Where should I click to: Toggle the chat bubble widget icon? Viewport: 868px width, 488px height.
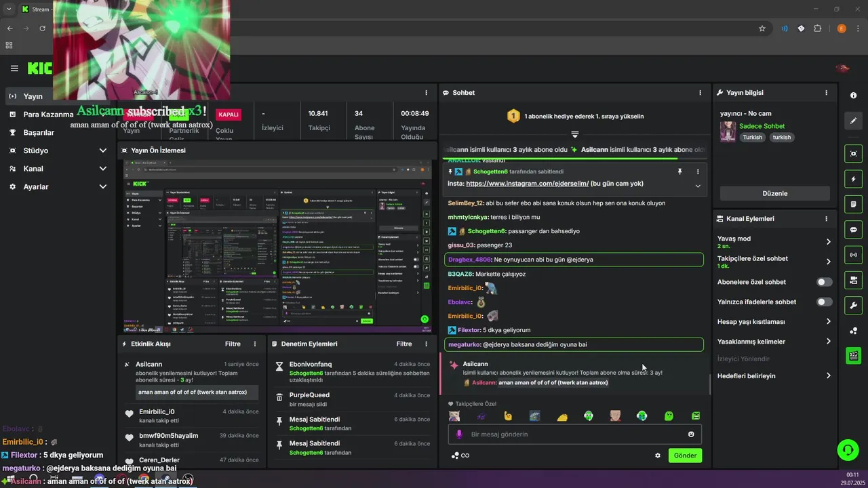tap(854, 230)
